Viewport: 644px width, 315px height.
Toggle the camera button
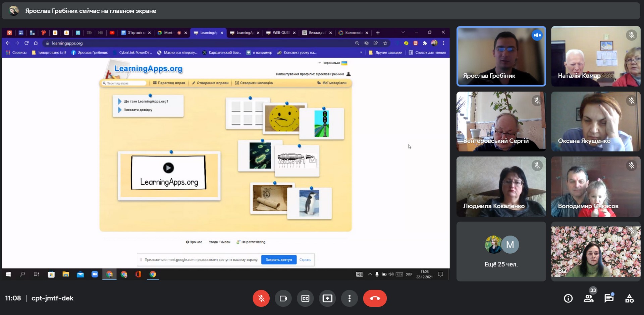point(283,298)
